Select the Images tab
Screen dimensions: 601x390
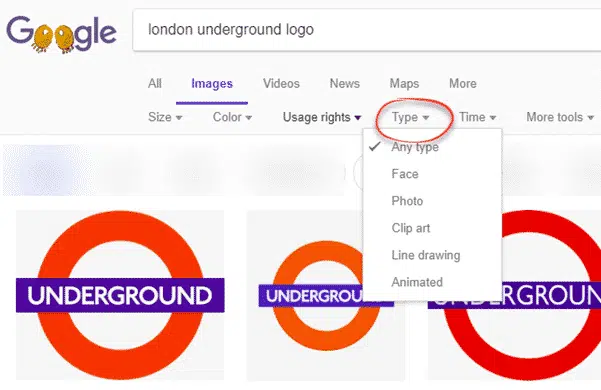pyautogui.click(x=212, y=84)
